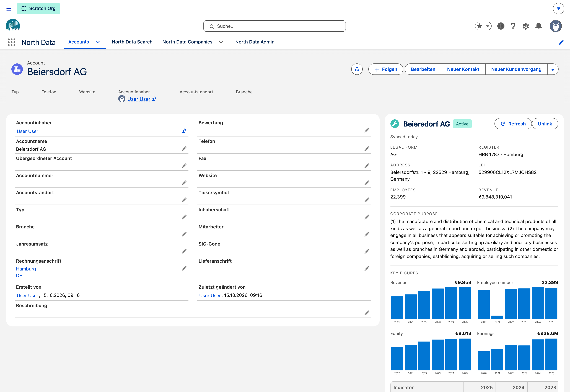Open the North Data Admin tab

tap(255, 42)
